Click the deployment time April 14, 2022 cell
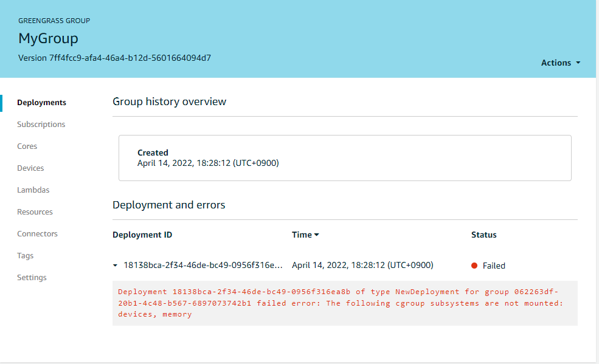 click(362, 265)
